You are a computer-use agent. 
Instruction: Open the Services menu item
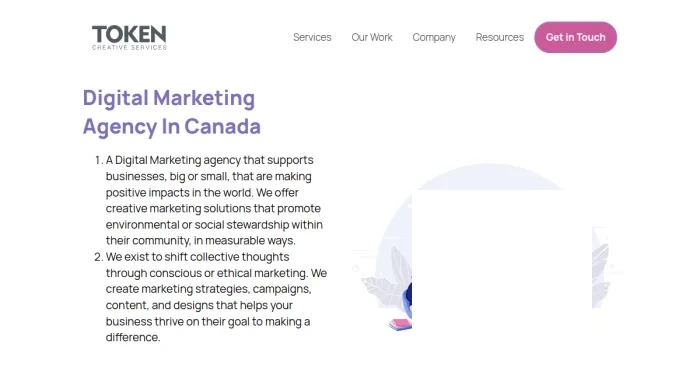coord(312,38)
